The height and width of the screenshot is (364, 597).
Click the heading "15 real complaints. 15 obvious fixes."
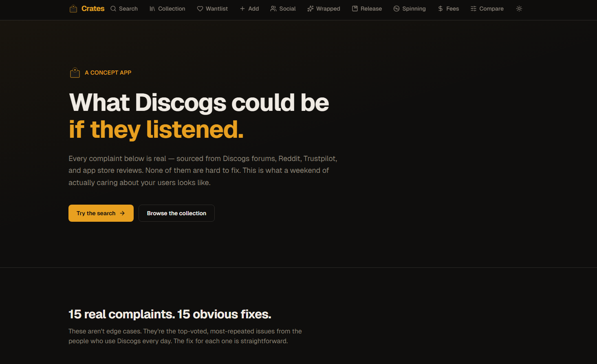(x=170, y=314)
